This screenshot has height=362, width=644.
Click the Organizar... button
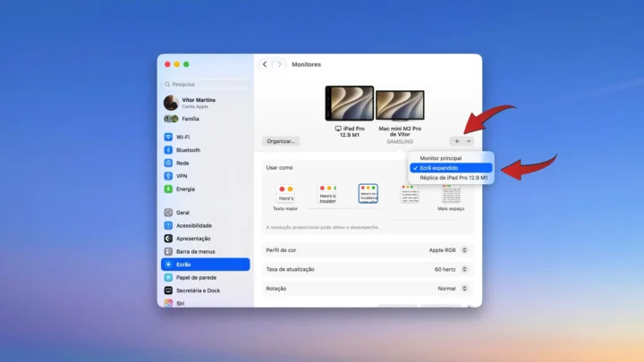(281, 141)
